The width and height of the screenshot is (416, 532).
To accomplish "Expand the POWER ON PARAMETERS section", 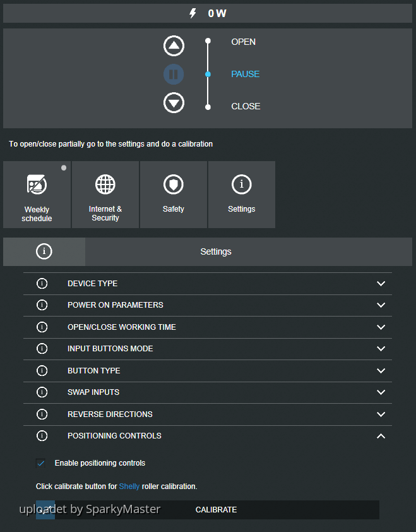I will [381, 305].
